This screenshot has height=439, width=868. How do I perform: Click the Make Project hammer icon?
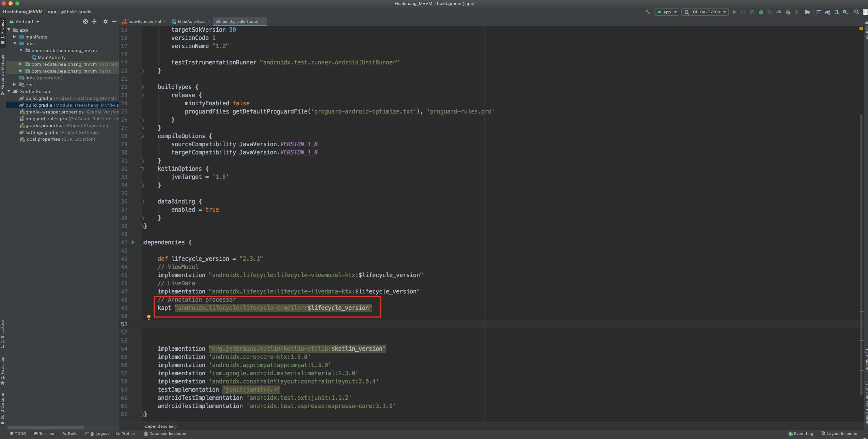click(648, 12)
